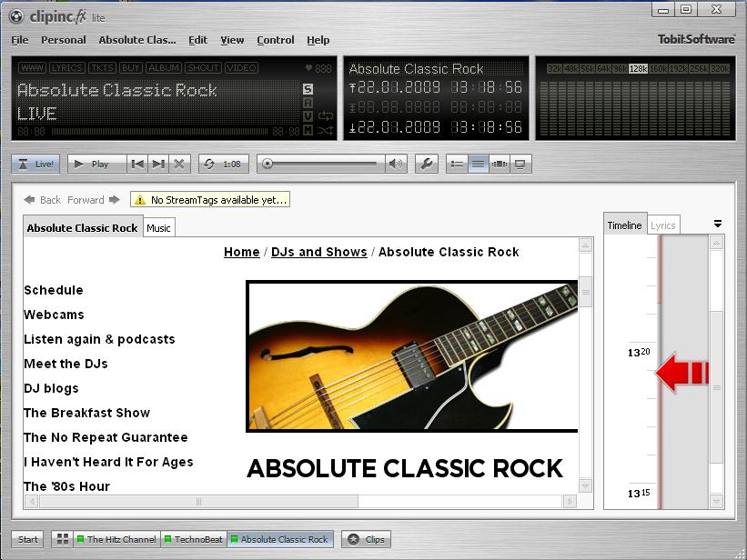Click the DJs and Shows breadcrumb link
The image size is (747, 560).
[x=318, y=252]
